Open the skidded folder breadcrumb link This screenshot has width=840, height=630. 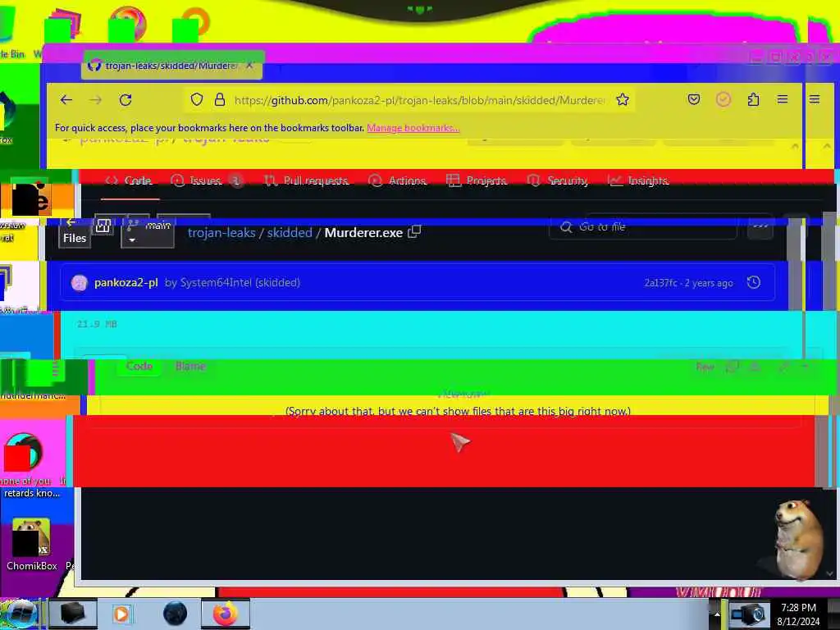290,233
